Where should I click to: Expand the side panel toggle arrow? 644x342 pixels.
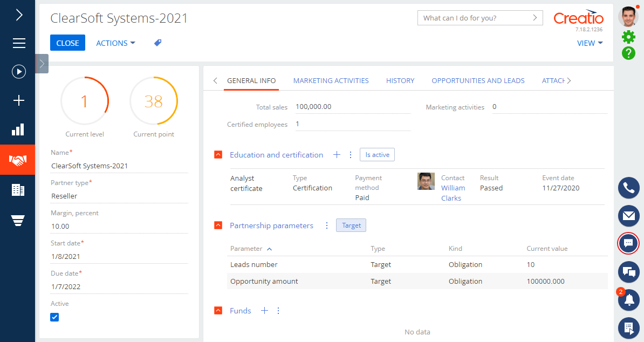(42, 64)
